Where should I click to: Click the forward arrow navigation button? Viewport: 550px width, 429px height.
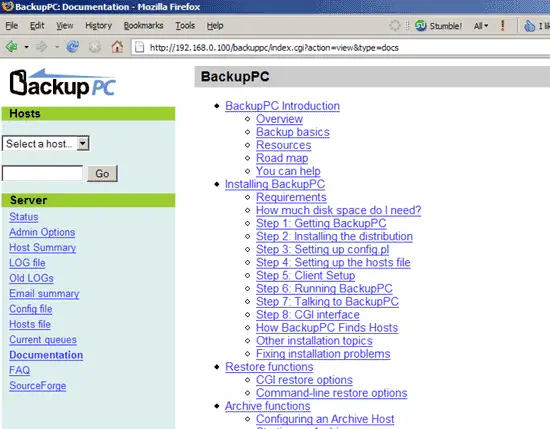coord(42,46)
